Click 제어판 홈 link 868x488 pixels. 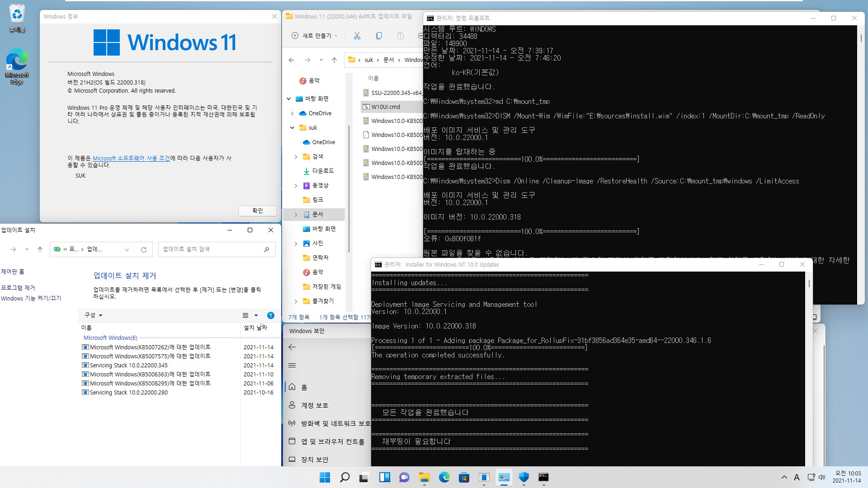click(13, 272)
